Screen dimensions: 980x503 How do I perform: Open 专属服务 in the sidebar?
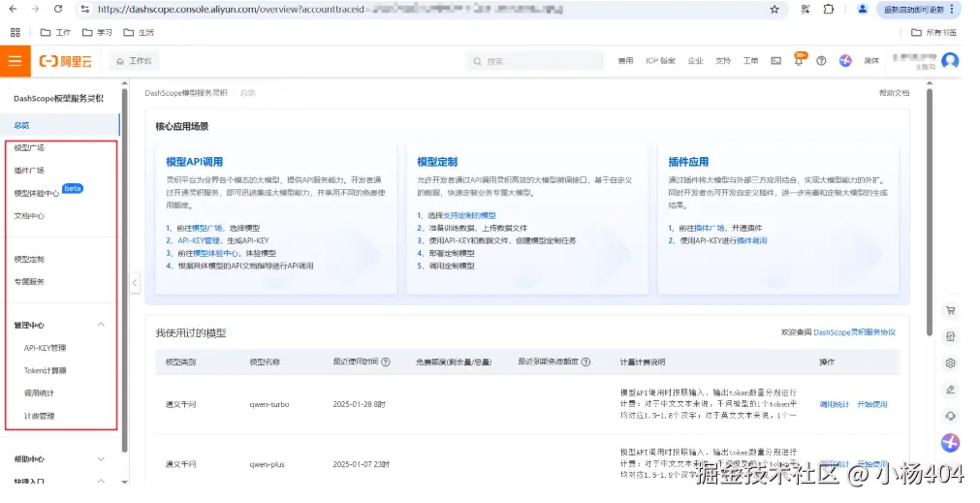(x=29, y=282)
